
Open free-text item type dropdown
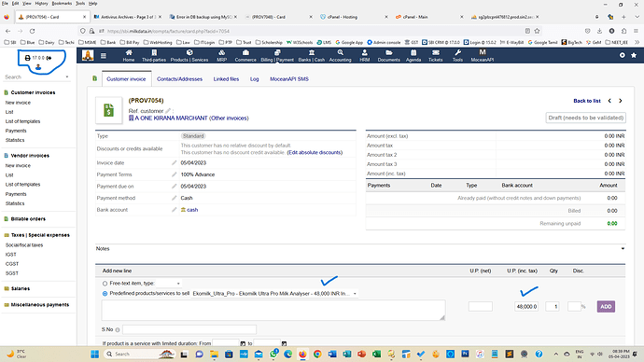tap(168, 284)
